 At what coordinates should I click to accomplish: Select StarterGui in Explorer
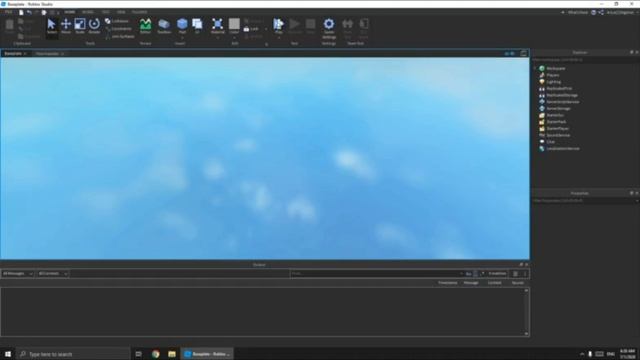pyautogui.click(x=555, y=115)
